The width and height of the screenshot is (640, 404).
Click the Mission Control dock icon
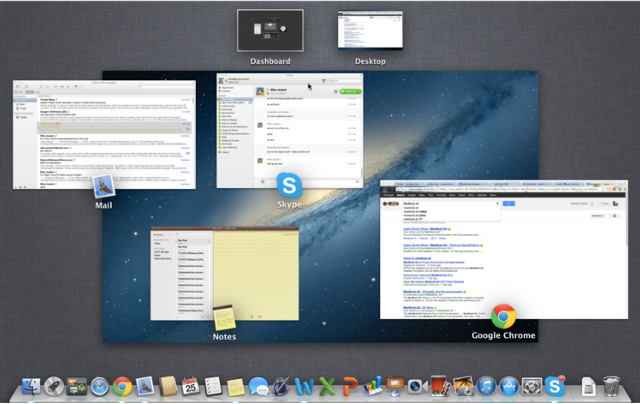77,386
